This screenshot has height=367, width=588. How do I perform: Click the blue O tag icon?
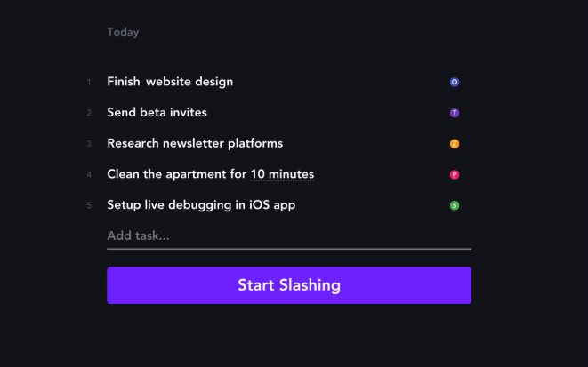(x=455, y=82)
